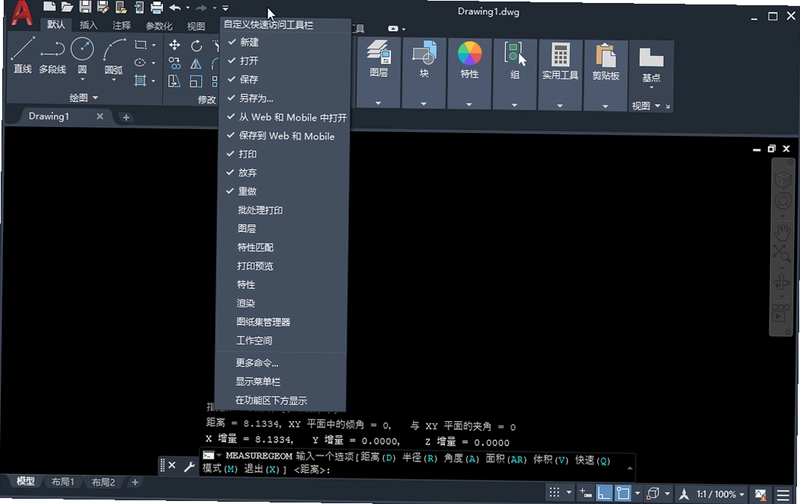This screenshot has height=504, width=800.
Task: Click the Redo arrow icon
Action: point(202,8)
